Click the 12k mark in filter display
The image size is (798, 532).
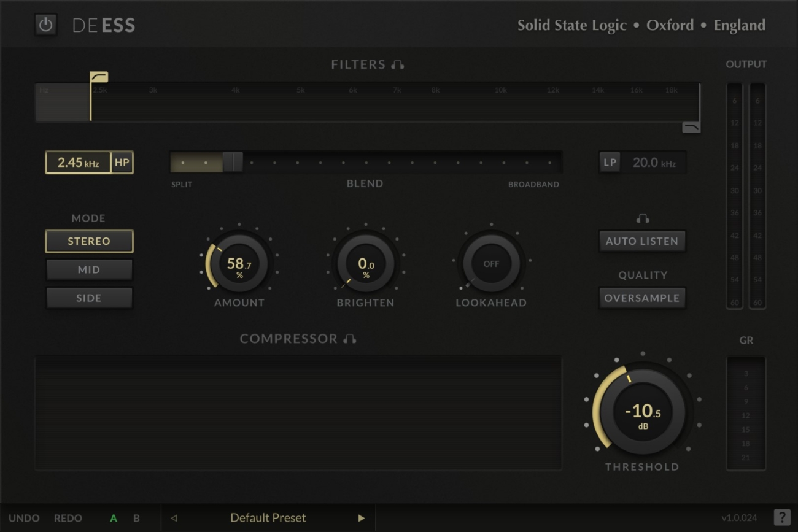[x=553, y=90]
